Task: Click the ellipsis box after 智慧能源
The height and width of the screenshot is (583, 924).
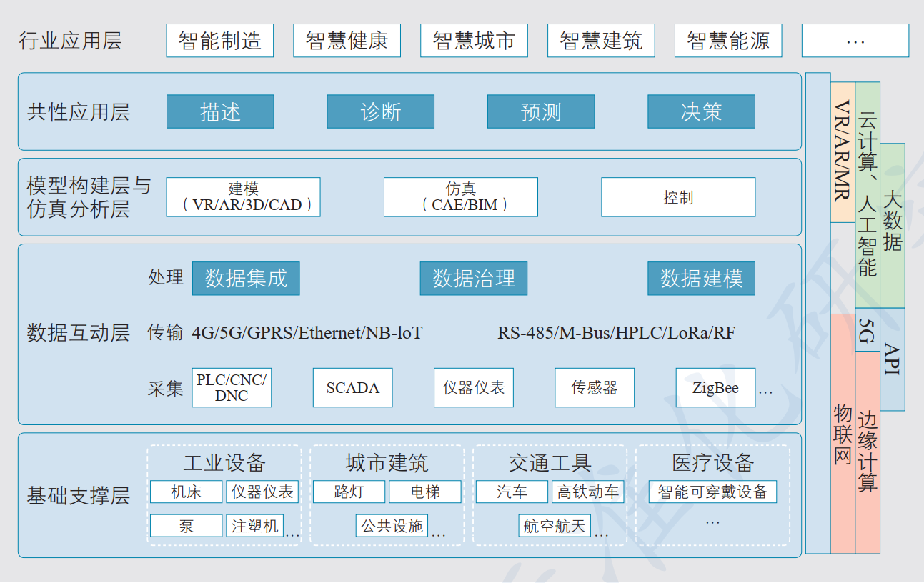Action: coord(855,41)
